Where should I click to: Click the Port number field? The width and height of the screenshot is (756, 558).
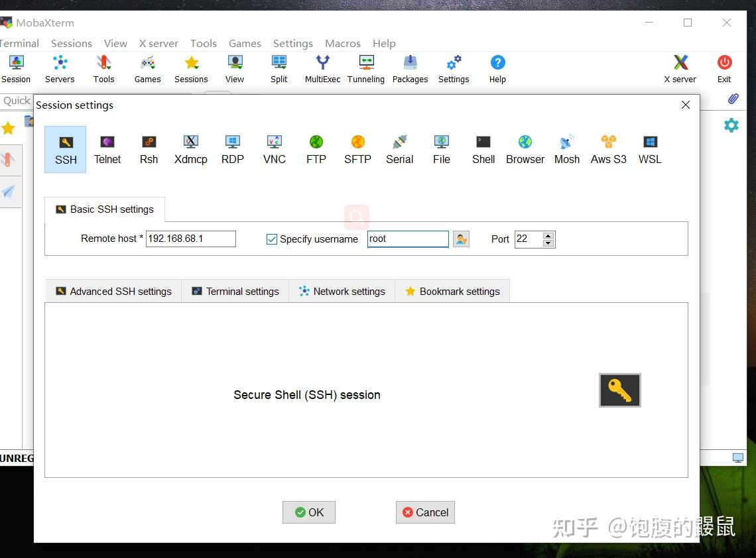529,239
